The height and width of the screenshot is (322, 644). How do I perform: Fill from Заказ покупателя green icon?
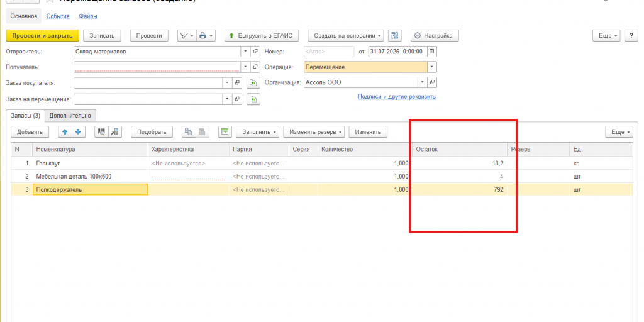point(253,82)
